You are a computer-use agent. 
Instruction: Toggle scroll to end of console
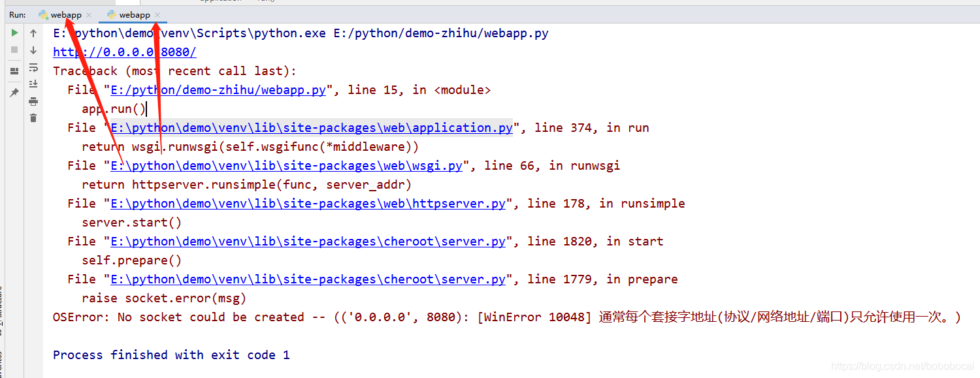(33, 84)
